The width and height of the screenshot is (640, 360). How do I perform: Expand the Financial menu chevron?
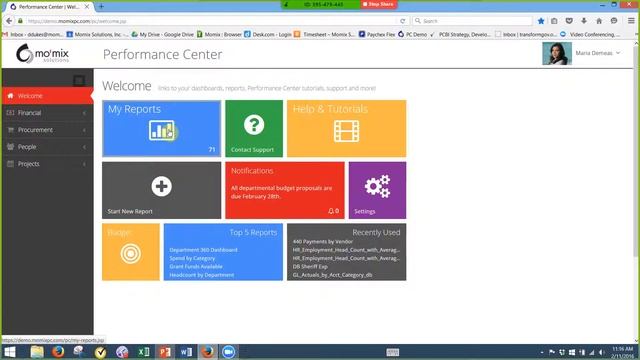tap(84, 113)
